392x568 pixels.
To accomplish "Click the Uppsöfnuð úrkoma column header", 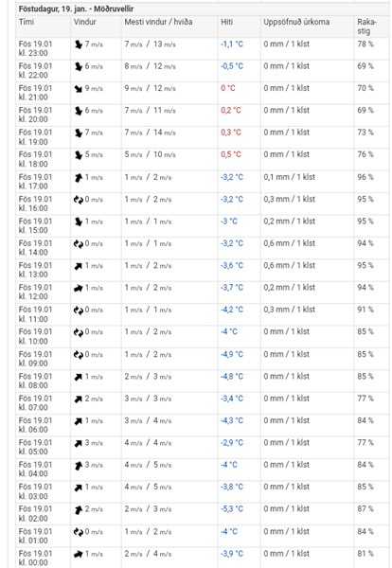I will click(x=296, y=22).
